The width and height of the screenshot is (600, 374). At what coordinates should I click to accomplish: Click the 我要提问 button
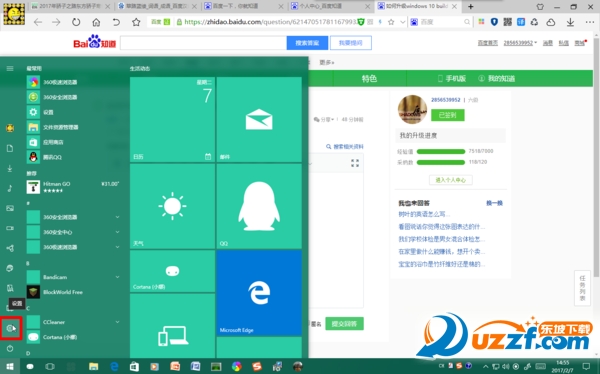351,43
